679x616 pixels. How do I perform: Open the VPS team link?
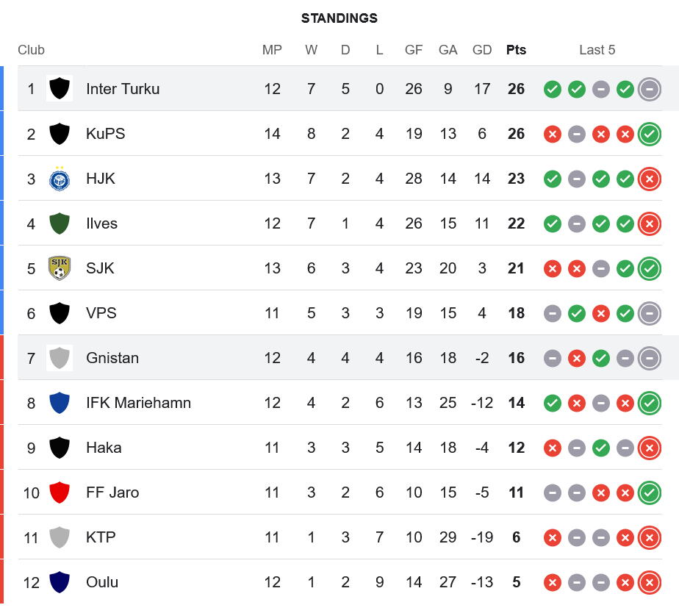pyautogui.click(x=101, y=313)
